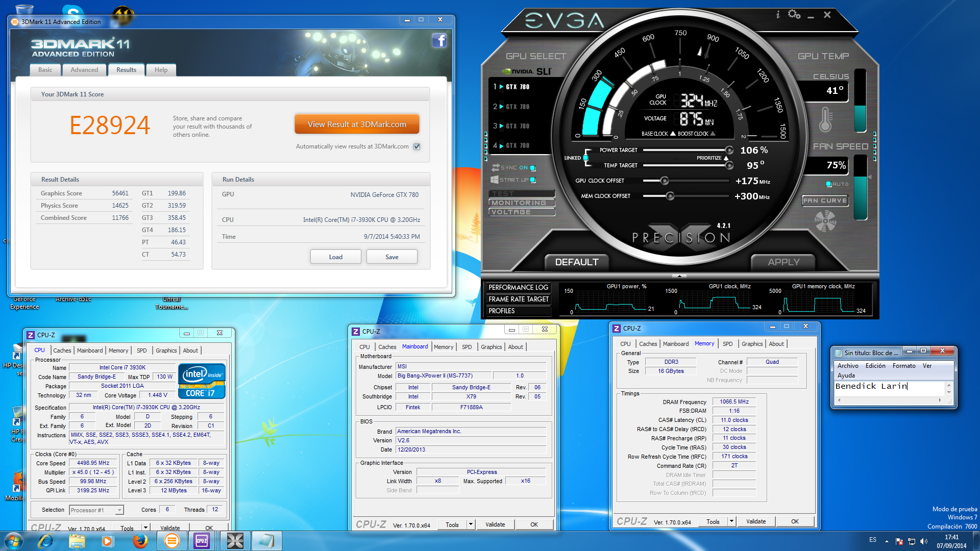
Task: Open Windows Explorer folder on taskbar
Action: [x=77, y=541]
